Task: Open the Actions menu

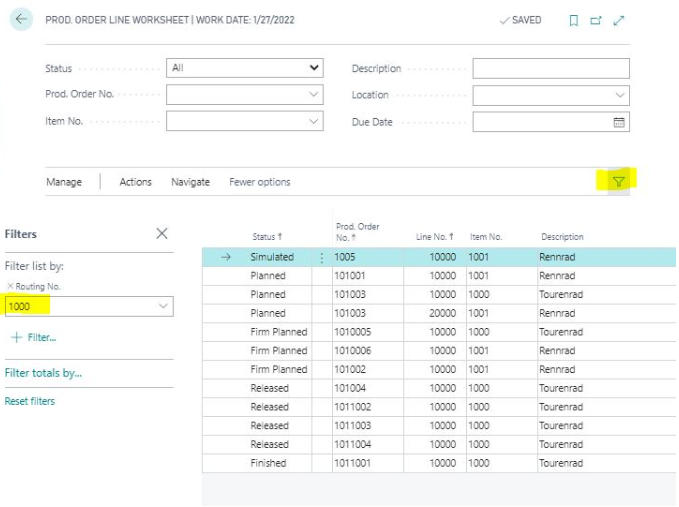Action: pyautogui.click(x=135, y=182)
